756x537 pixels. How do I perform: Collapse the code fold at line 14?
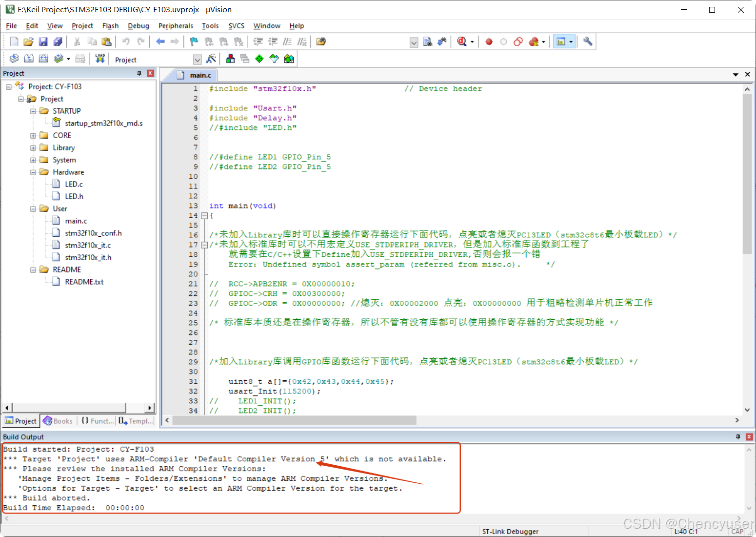click(205, 216)
